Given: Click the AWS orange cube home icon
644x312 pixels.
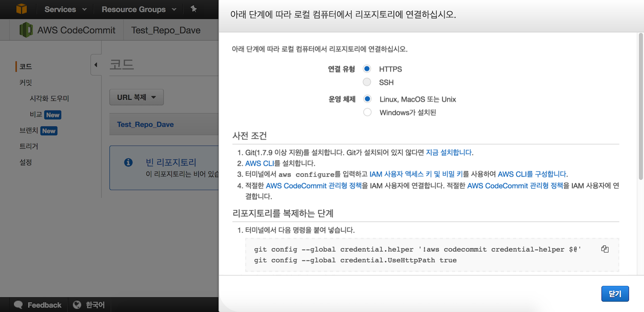Looking at the screenshot, I should tap(21, 9).
